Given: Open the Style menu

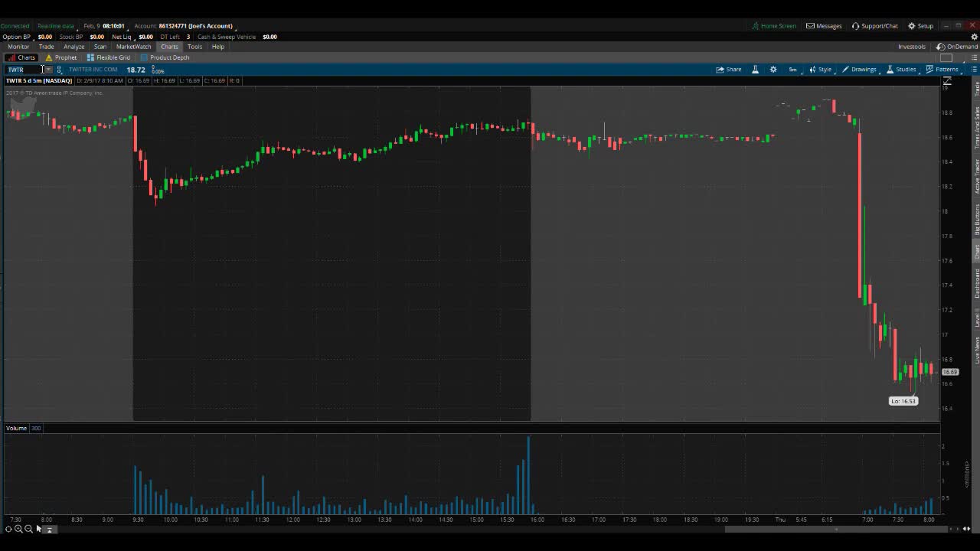Looking at the screenshot, I should click(x=820, y=70).
